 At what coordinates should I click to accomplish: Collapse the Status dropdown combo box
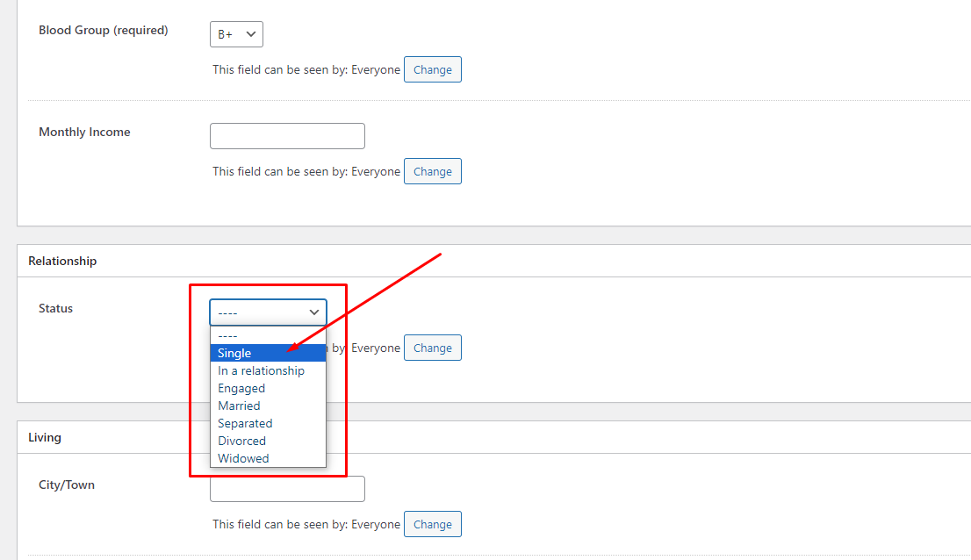268,312
